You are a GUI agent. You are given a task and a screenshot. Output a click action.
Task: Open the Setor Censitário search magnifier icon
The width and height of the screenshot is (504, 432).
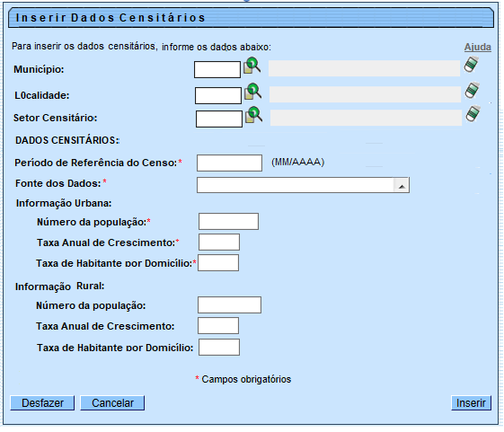tap(254, 115)
